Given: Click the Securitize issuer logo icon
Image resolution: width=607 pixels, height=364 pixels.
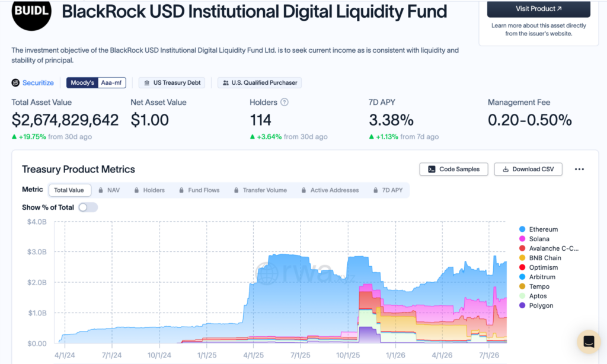Looking at the screenshot, I should click(15, 82).
